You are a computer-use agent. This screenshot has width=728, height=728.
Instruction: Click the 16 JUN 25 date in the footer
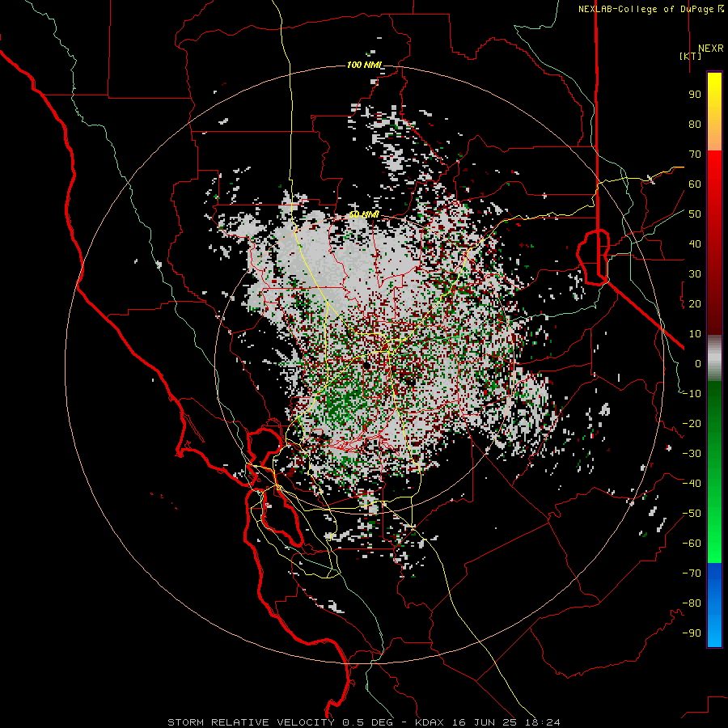tap(485, 722)
